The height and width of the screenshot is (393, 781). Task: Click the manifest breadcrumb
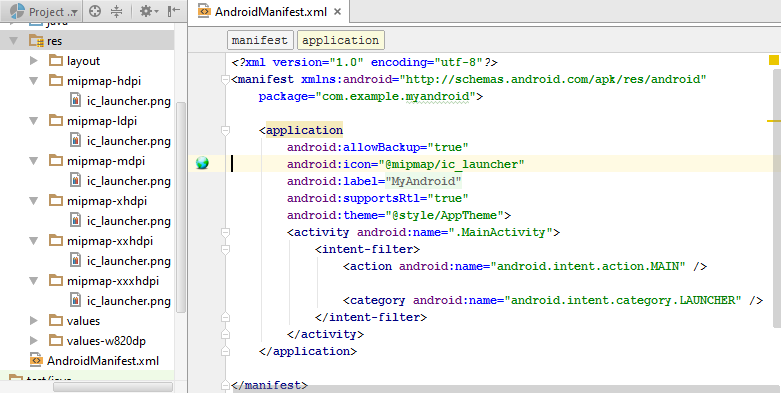(x=260, y=40)
